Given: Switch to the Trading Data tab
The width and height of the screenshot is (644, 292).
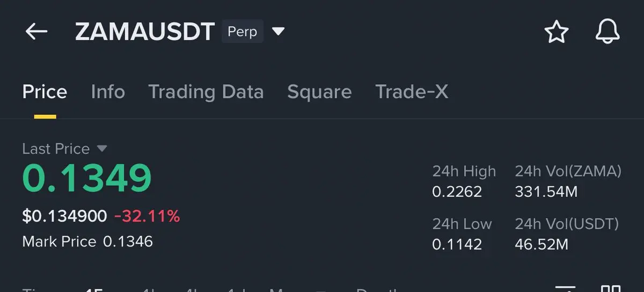Looking at the screenshot, I should tap(206, 92).
